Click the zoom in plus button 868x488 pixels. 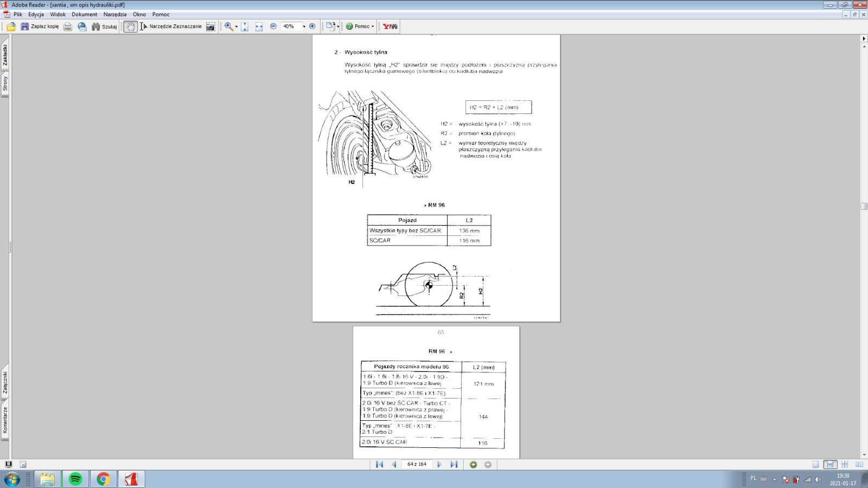pyautogui.click(x=312, y=26)
